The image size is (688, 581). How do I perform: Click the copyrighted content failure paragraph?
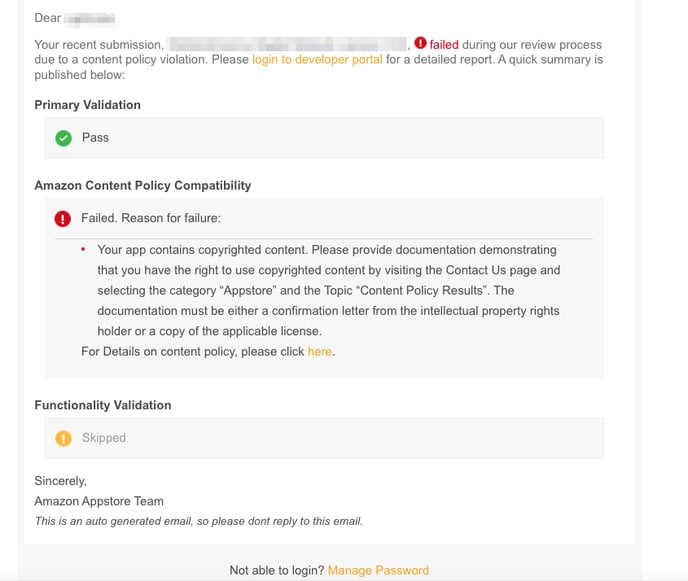click(x=328, y=290)
